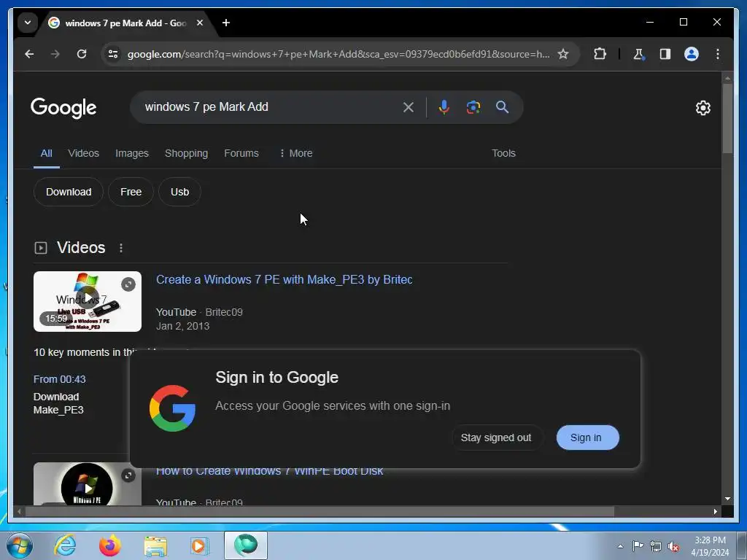Click the scroll down arrow
Viewport: 747px width, 560px height.
click(727, 499)
